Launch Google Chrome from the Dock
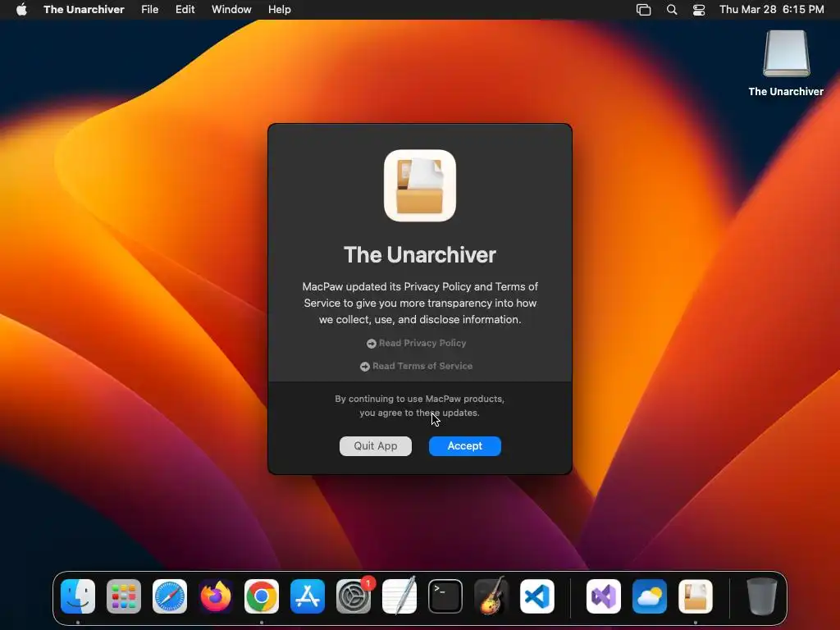Viewport: 840px width, 630px height. coord(262,596)
